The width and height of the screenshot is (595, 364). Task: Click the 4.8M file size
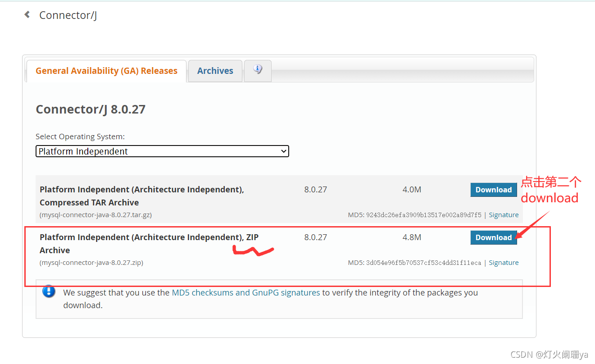(x=412, y=237)
